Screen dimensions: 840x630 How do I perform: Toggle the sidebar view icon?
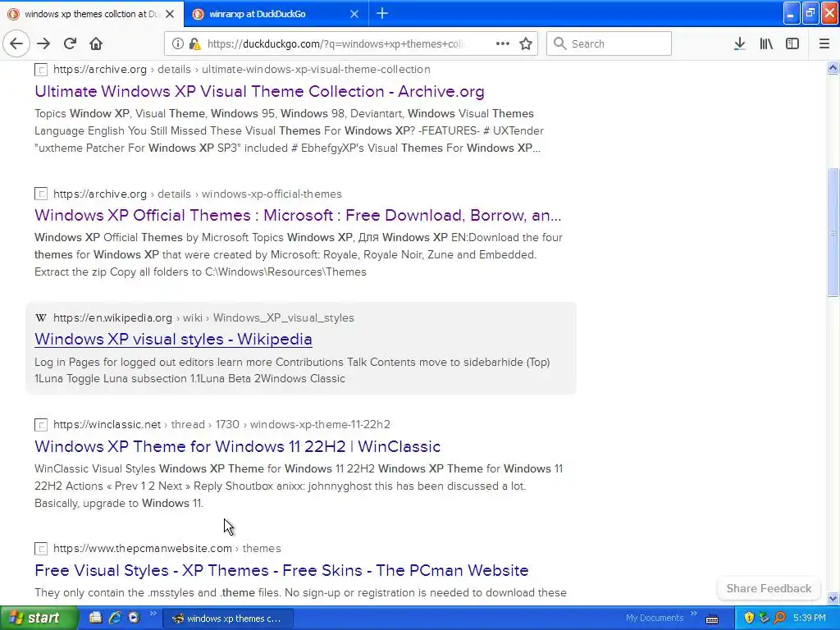792,44
